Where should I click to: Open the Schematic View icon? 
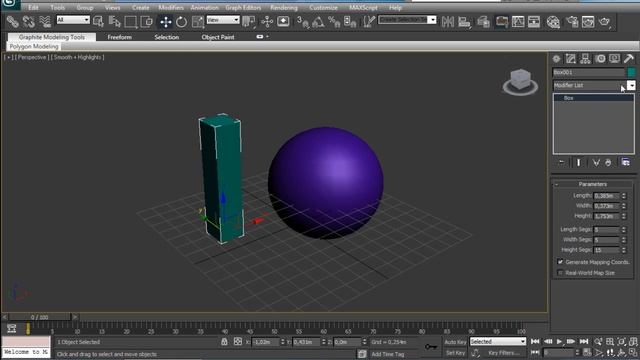coord(534,22)
